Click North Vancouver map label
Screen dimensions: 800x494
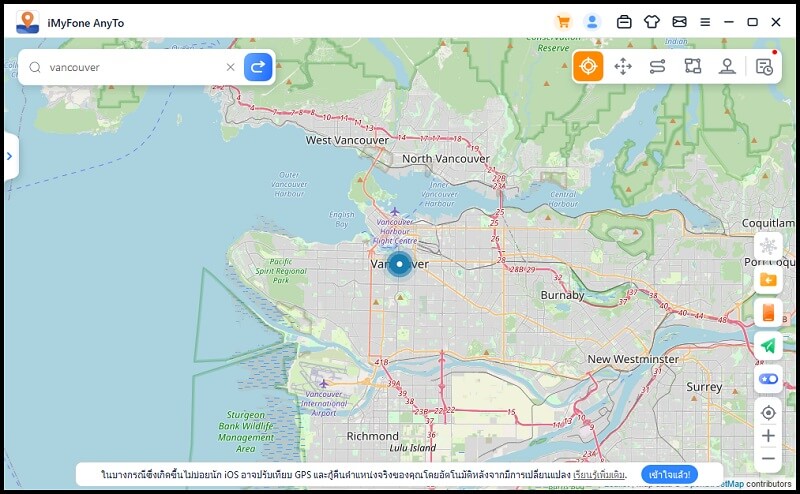(x=445, y=159)
